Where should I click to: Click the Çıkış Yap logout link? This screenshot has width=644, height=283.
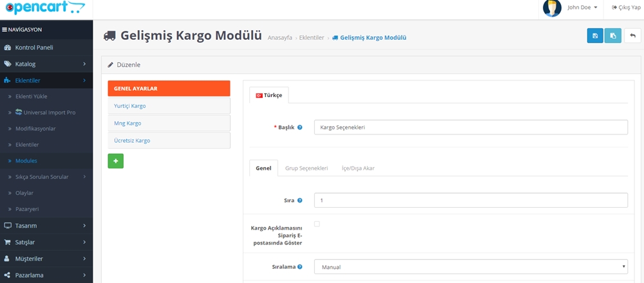coord(621,8)
